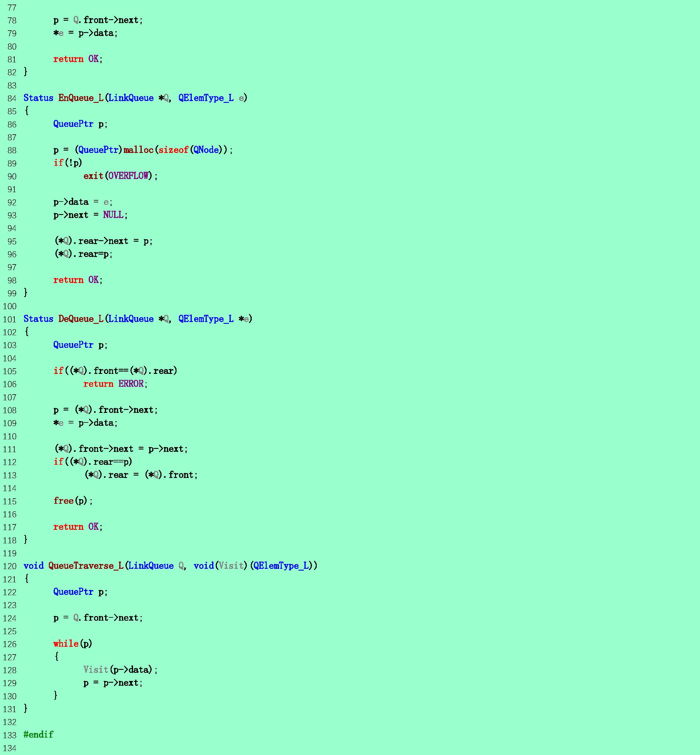Viewport: 700px width, 755px height.
Task: Click OVERFLOW constant in exit call
Action: [x=129, y=176]
